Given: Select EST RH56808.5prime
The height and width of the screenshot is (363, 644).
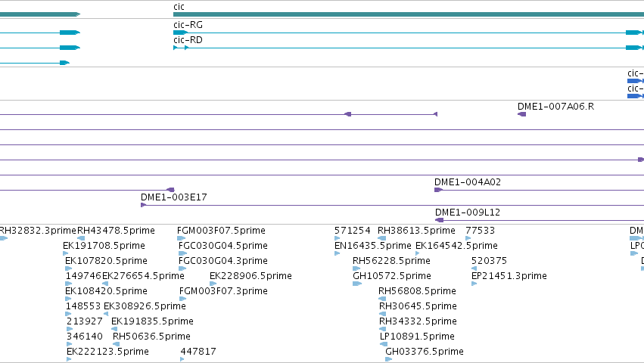Looking at the screenshot, I should click(417, 291).
